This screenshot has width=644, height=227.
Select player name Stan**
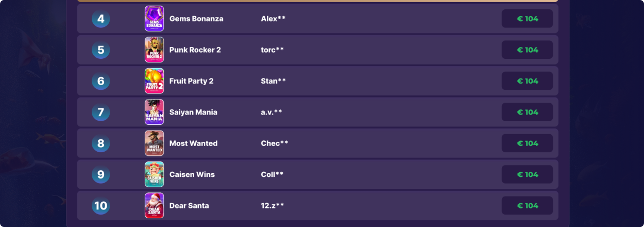(274, 81)
